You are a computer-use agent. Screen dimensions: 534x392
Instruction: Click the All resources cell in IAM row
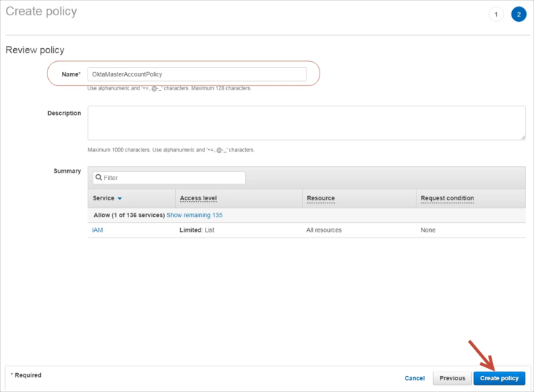[x=324, y=230]
